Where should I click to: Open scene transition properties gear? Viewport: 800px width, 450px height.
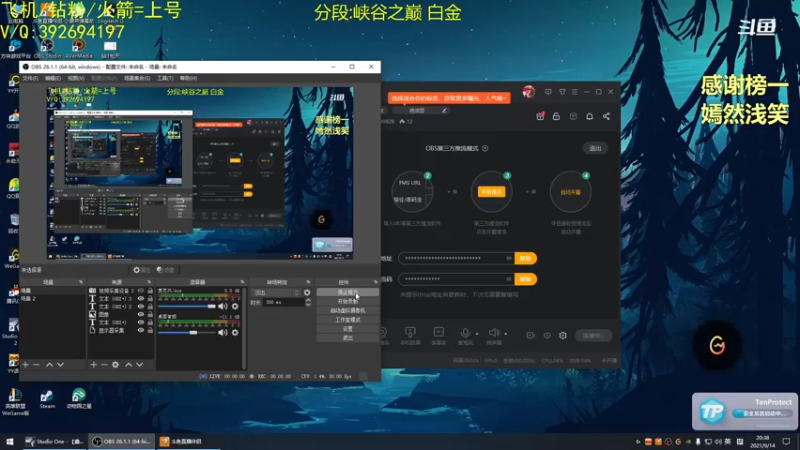coord(307,292)
